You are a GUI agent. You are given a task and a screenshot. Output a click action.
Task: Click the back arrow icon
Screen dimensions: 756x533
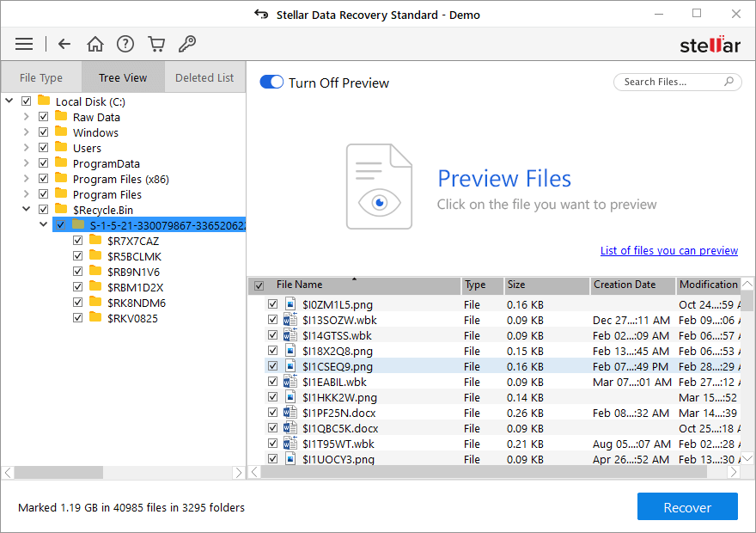pos(64,44)
